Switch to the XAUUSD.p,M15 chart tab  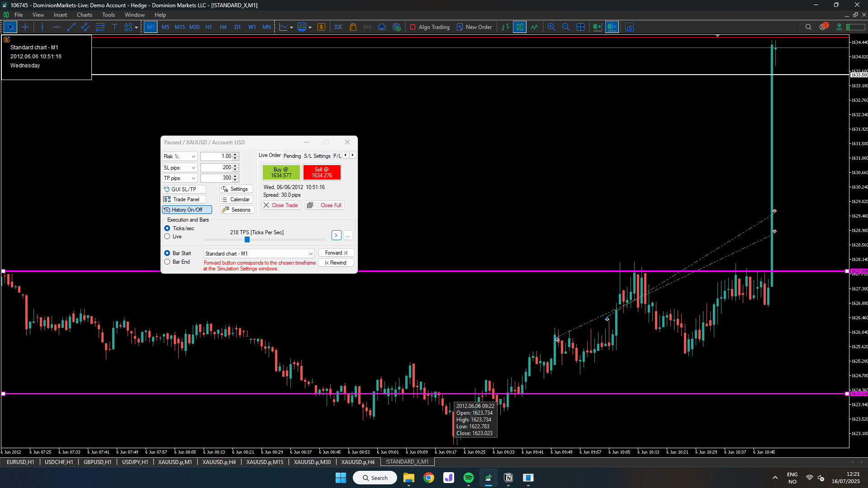click(265, 462)
